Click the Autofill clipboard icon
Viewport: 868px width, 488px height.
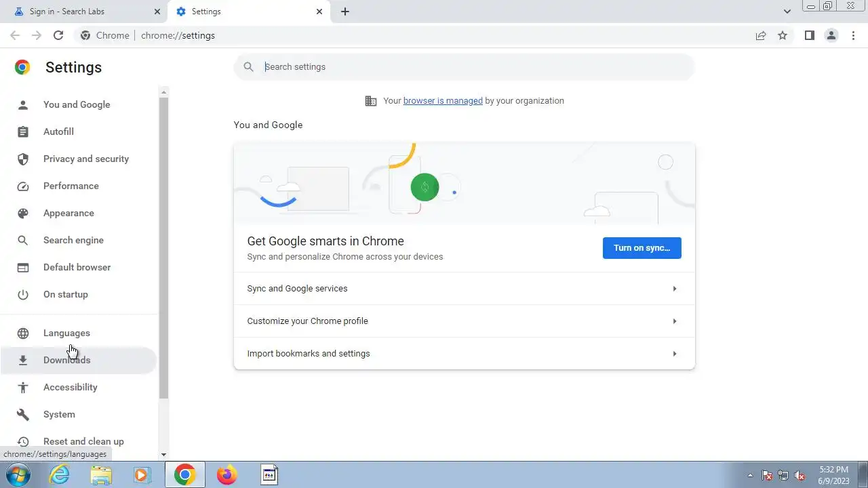click(x=23, y=131)
